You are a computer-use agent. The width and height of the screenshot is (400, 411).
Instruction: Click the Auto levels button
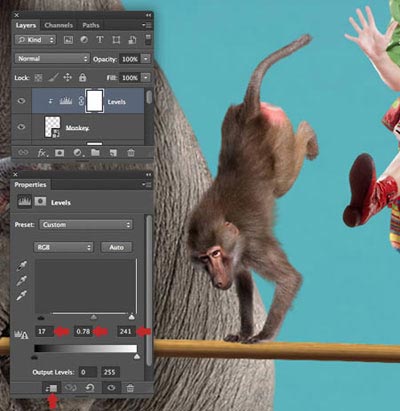(116, 247)
